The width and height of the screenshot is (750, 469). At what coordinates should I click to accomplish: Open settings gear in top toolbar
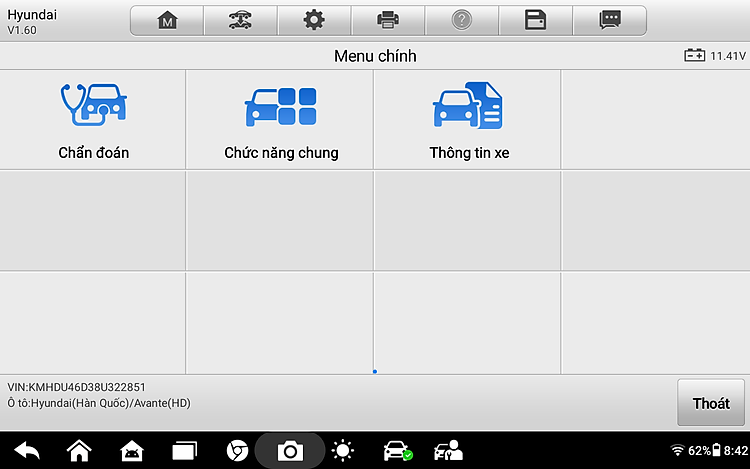point(314,20)
